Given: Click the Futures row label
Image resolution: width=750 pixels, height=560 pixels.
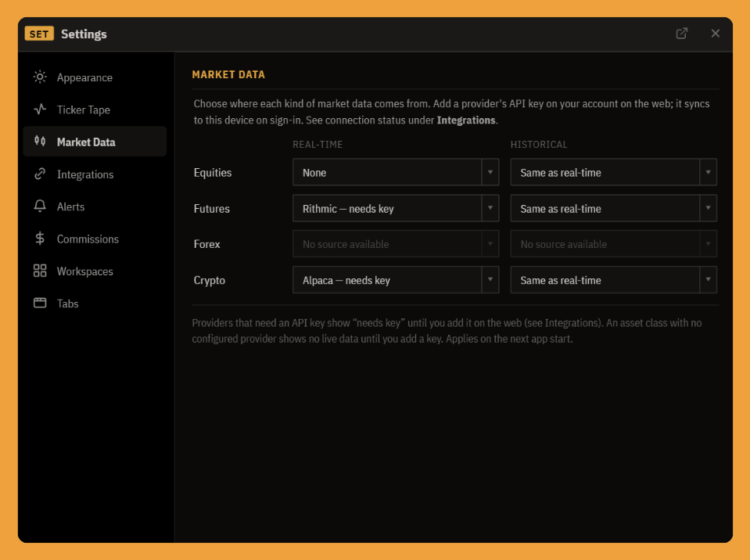Looking at the screenshot, I should [211, 209].
